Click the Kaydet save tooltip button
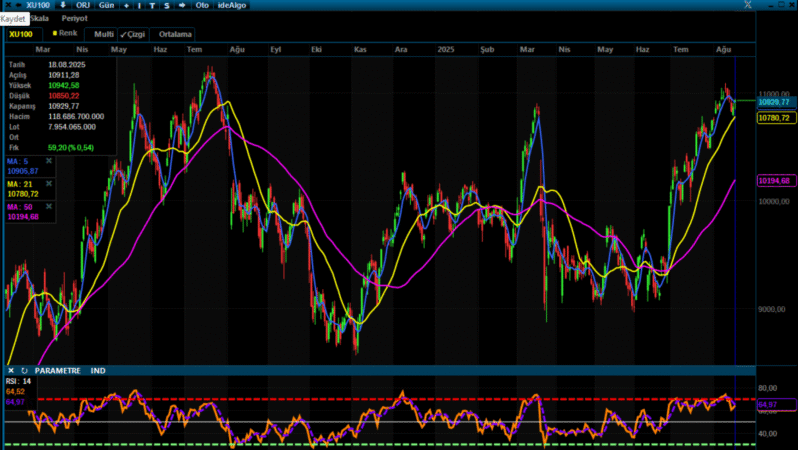 (x=13, y=19)
